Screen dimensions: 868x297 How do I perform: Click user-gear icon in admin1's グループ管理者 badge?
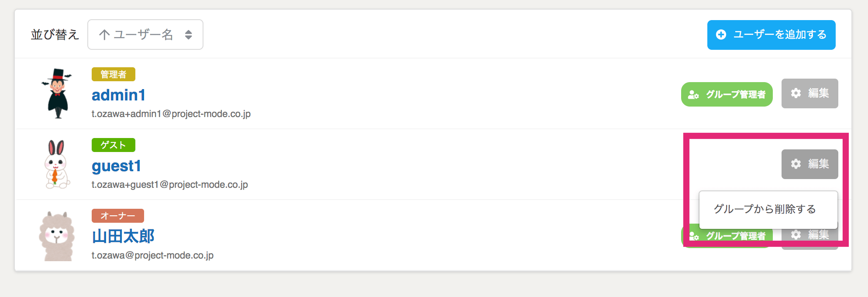click(x=693, y=94)
